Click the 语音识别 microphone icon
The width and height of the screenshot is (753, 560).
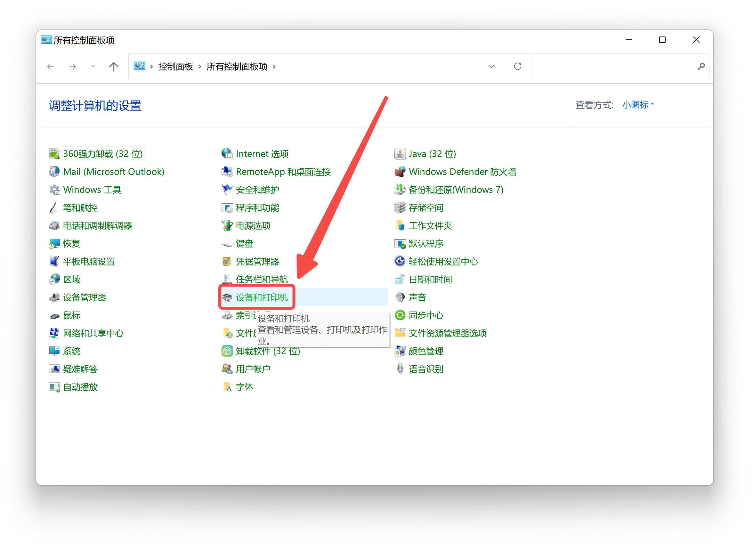coord(400,369)
